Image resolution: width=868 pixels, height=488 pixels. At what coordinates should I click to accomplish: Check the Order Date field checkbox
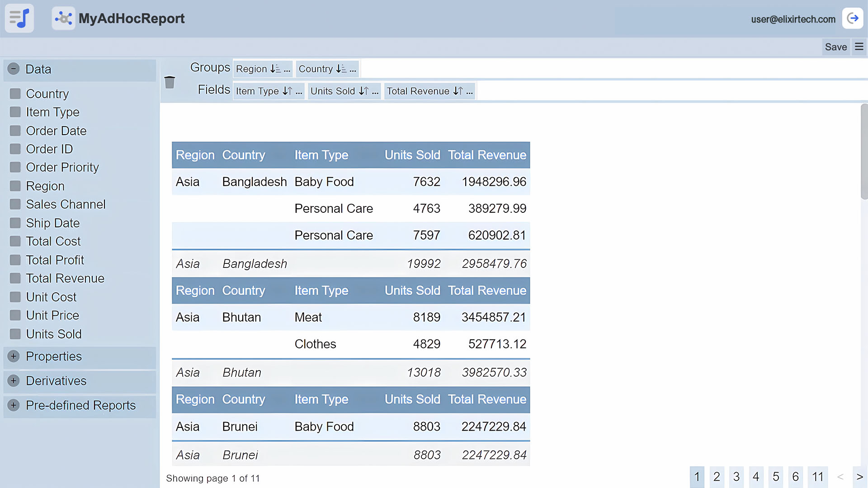coord(15,131)
